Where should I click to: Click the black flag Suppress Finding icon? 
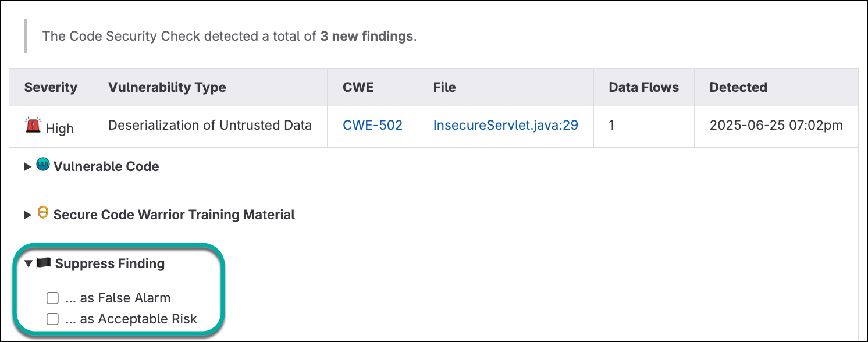pyautogui.click(x=44, y=263)
